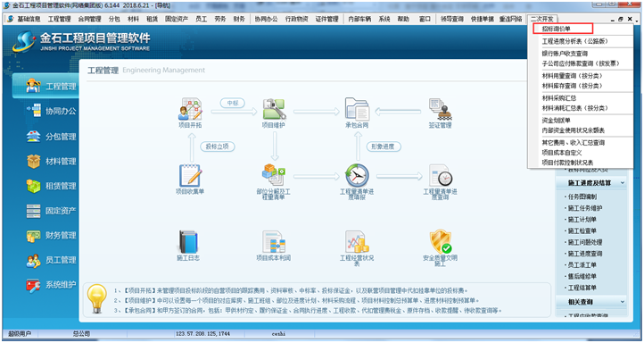Open the 施工日志 book icon
644x343 pixels.
(188, 242)
